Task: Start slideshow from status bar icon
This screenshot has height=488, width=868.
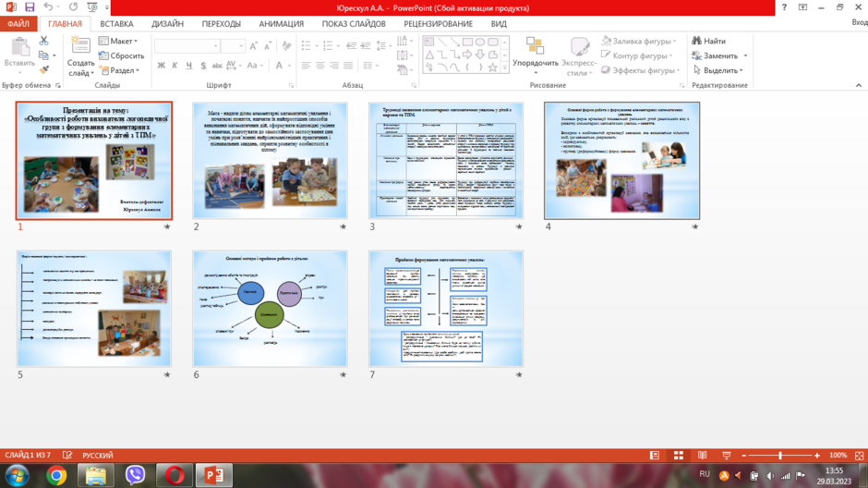Action: (x=727, y=456)
